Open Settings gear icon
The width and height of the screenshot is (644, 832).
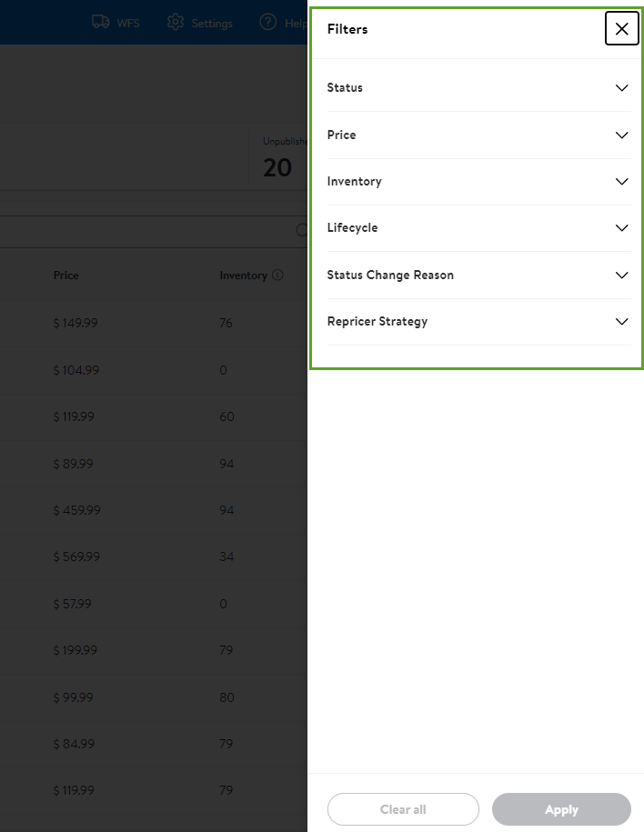click(176, 22)
